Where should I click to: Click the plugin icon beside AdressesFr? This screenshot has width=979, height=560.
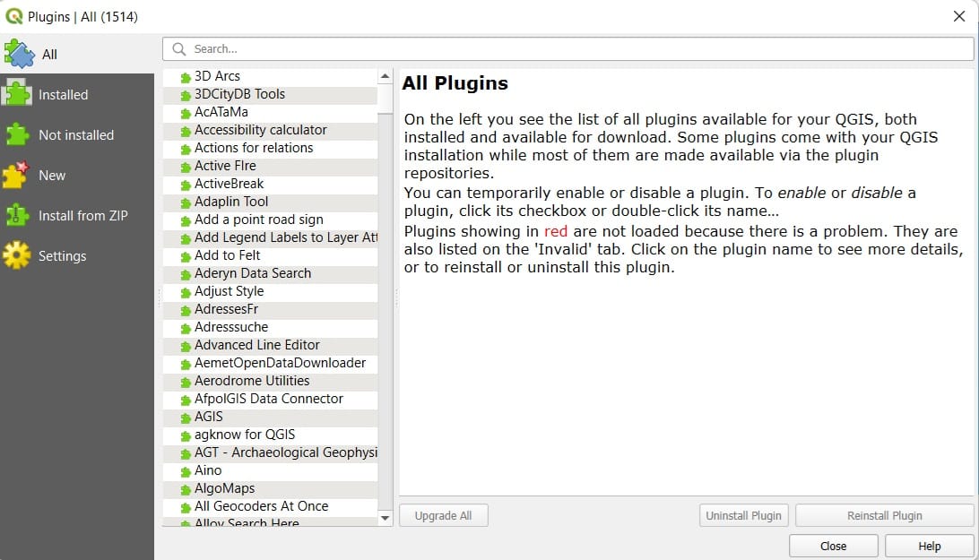[186, 311]
